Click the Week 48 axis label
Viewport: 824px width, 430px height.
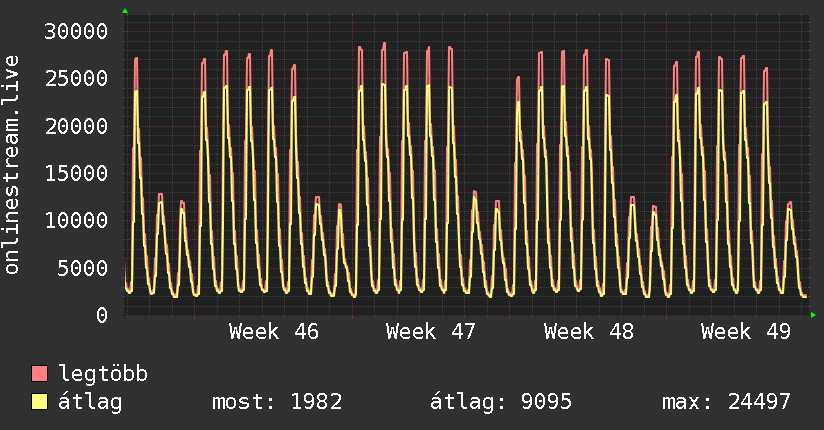coord(588,331)
